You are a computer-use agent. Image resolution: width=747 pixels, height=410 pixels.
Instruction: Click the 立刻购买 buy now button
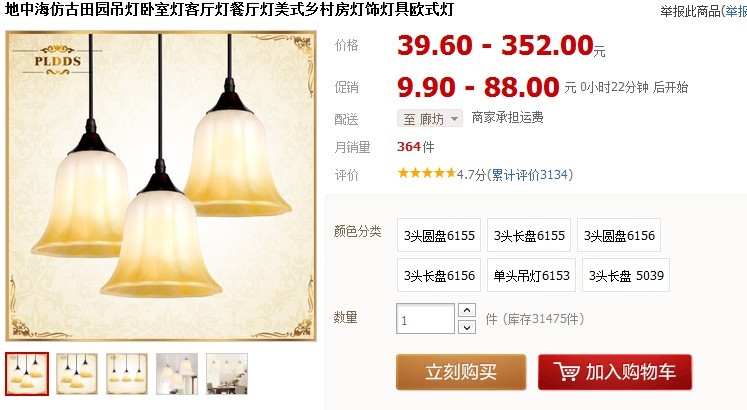[461, 372]
